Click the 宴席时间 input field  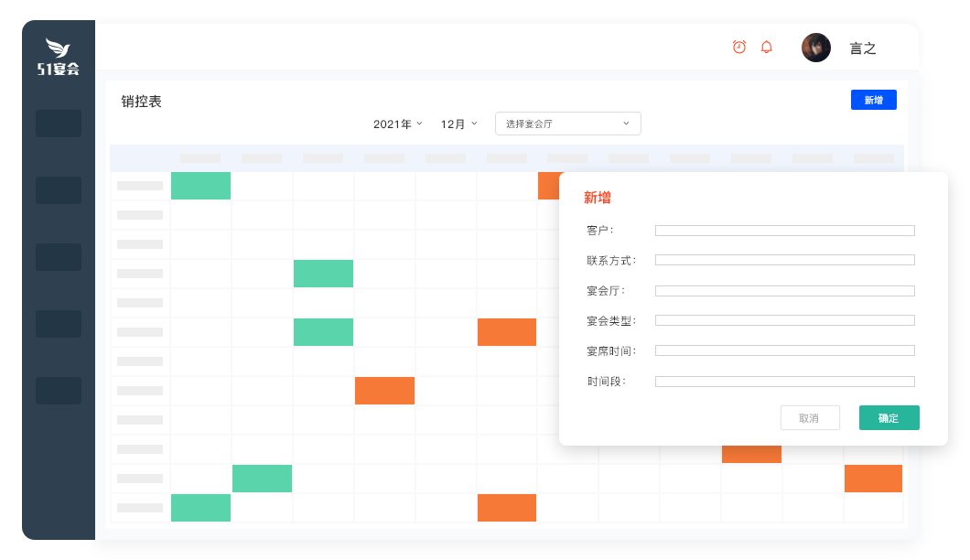click(784, 350)
